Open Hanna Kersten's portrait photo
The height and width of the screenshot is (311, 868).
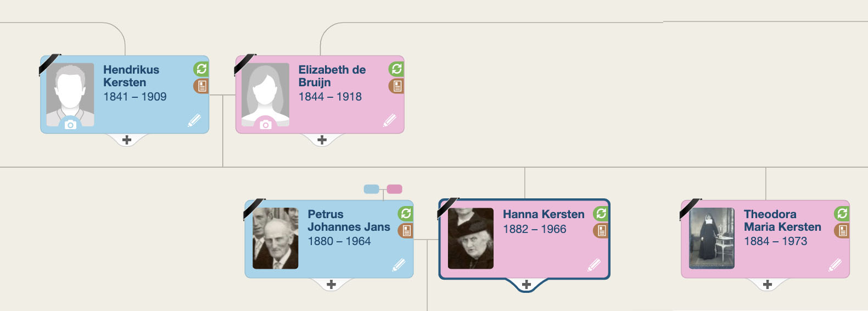(471, 238)
